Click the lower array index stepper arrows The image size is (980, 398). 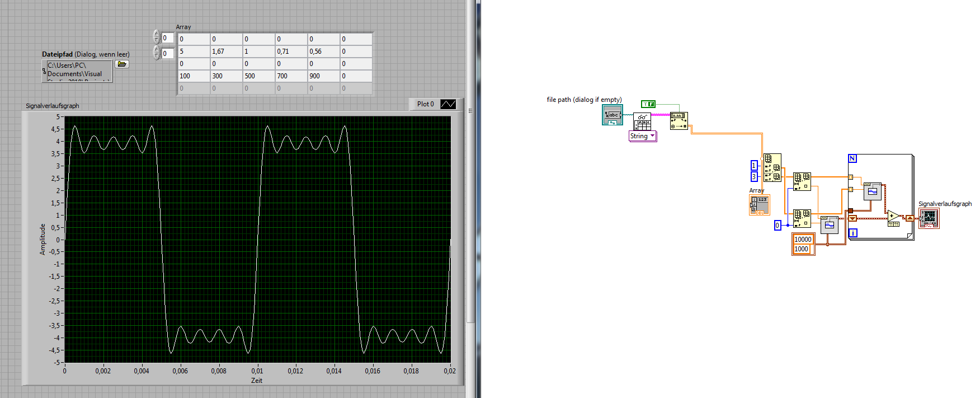coord(157,53)
